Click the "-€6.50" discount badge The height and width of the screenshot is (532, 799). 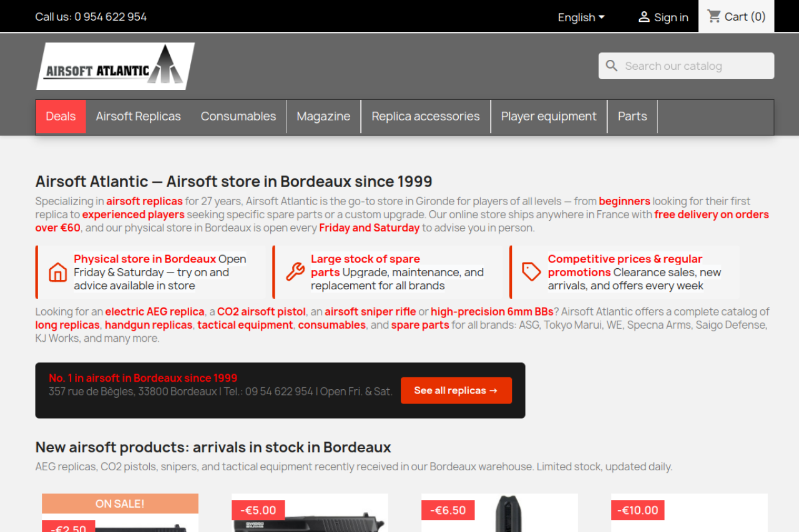tap(448, 510)
